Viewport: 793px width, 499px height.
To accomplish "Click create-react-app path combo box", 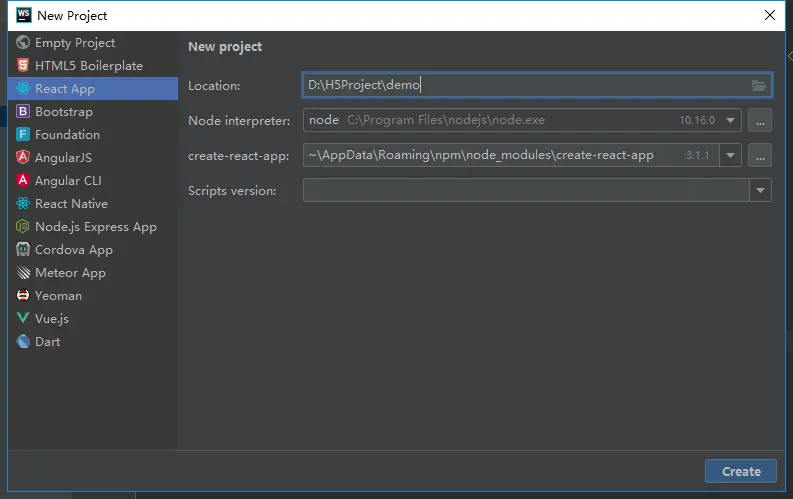I will click(x=522, y=155).
